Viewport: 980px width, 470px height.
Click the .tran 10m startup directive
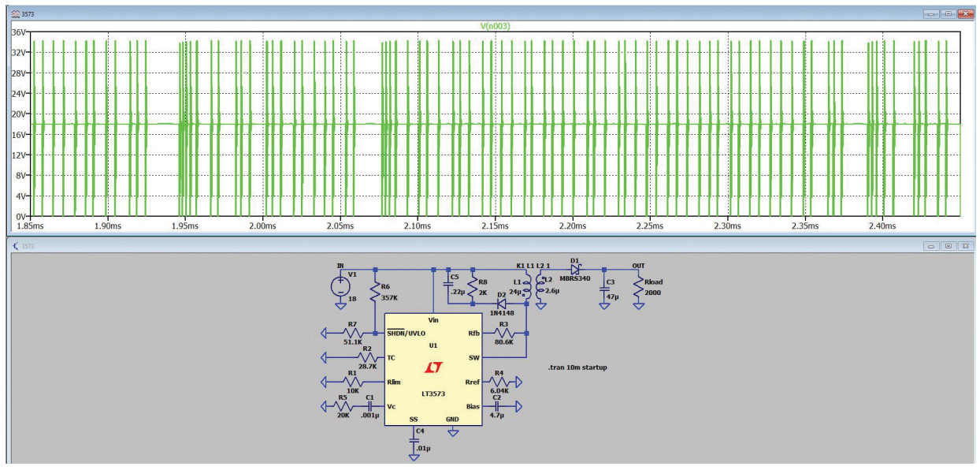click(x=577, y=367)
